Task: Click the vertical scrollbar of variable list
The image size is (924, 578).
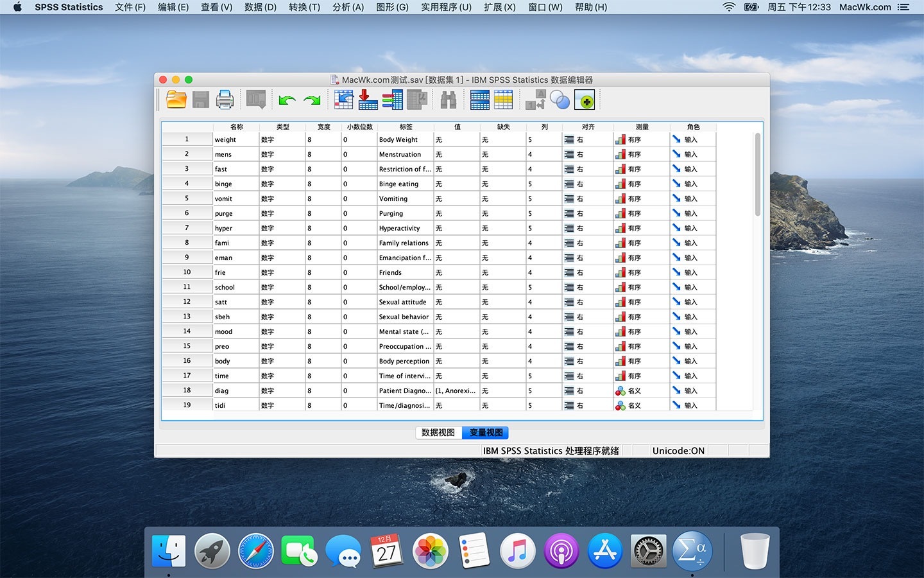Action: tap(757, 173)
